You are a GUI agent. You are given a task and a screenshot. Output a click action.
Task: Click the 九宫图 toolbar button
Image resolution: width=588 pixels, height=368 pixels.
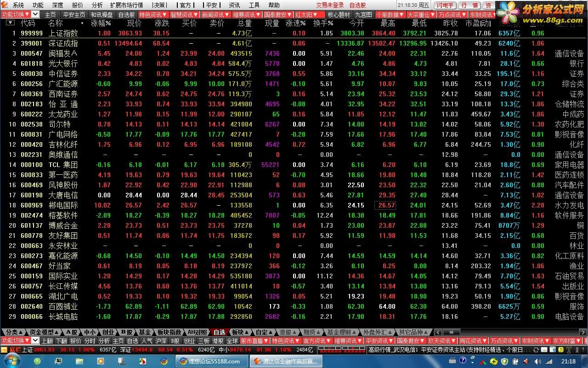363,15
